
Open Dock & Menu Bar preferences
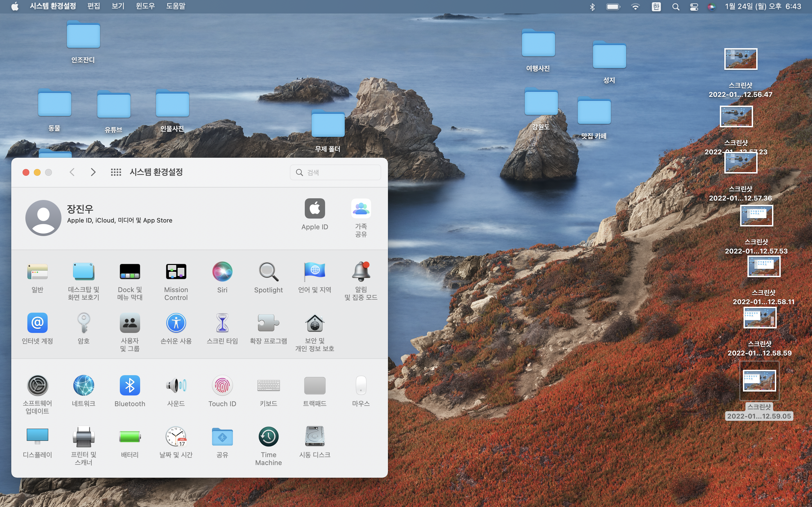pos(130,272)
